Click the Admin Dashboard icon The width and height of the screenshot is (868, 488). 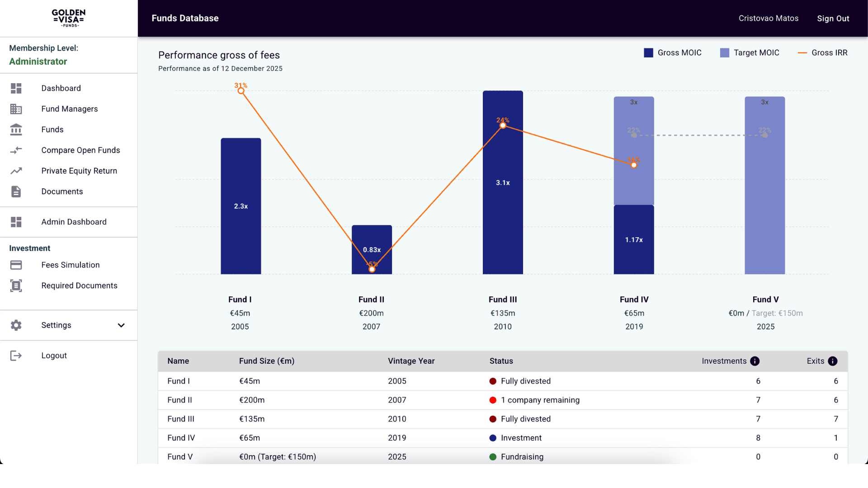click(16, 222)
